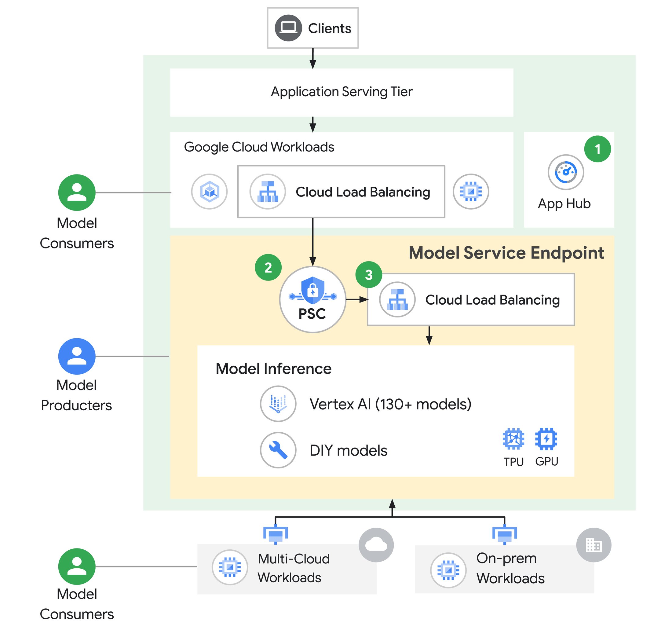Click the TPU chip icon
Screen dimensions: 672x623
513,438
